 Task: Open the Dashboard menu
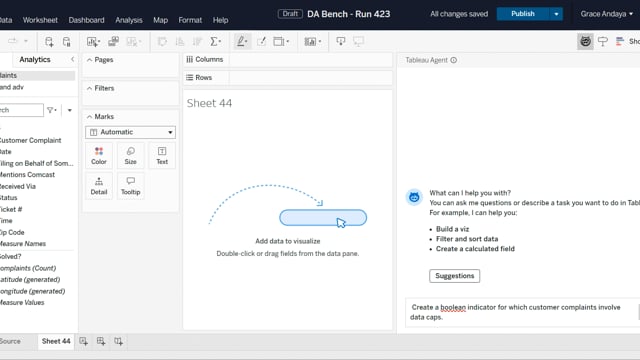click(x=86, y=20)
